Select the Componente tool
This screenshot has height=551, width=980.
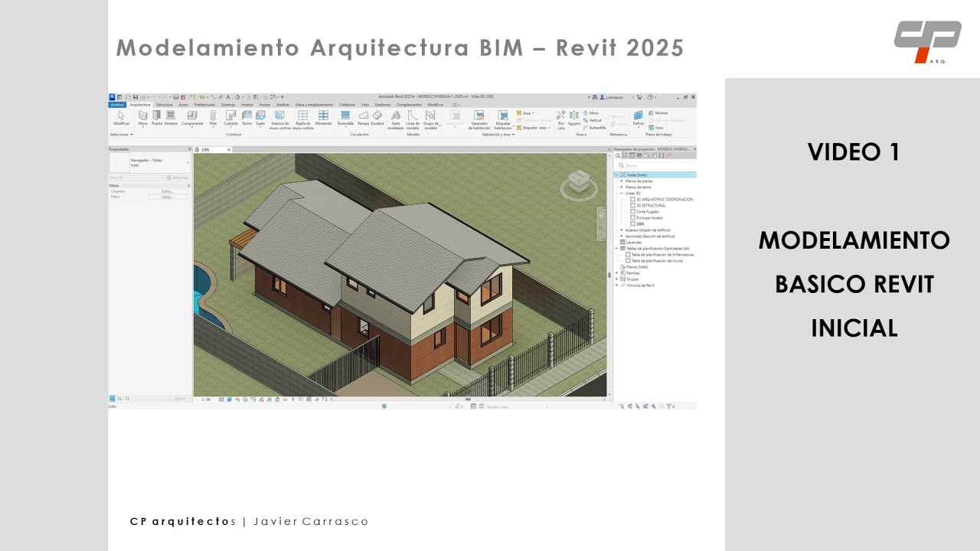point(192,117)
